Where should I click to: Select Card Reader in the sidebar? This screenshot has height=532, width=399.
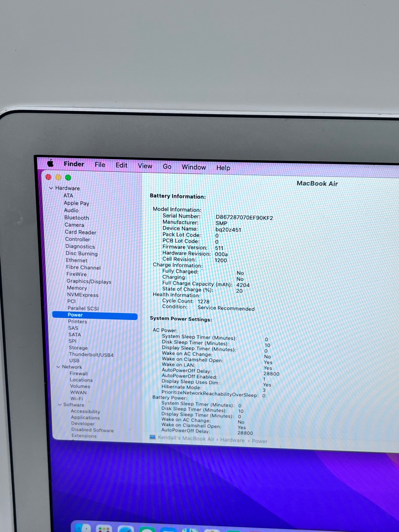click(x=81, y=232)
